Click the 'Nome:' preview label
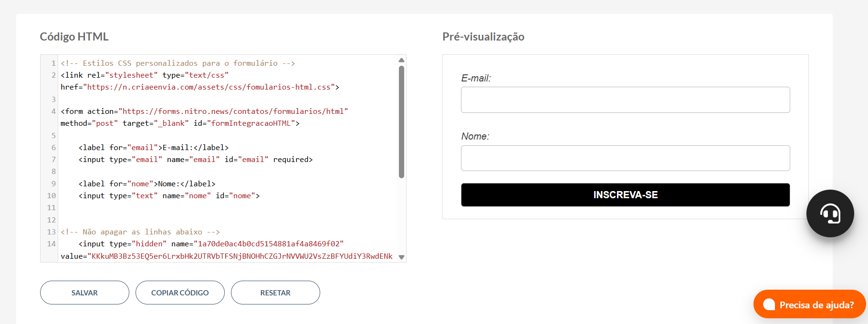Image resolution: width=868 pixels, height=324 pixels. [x=475, y=136]
